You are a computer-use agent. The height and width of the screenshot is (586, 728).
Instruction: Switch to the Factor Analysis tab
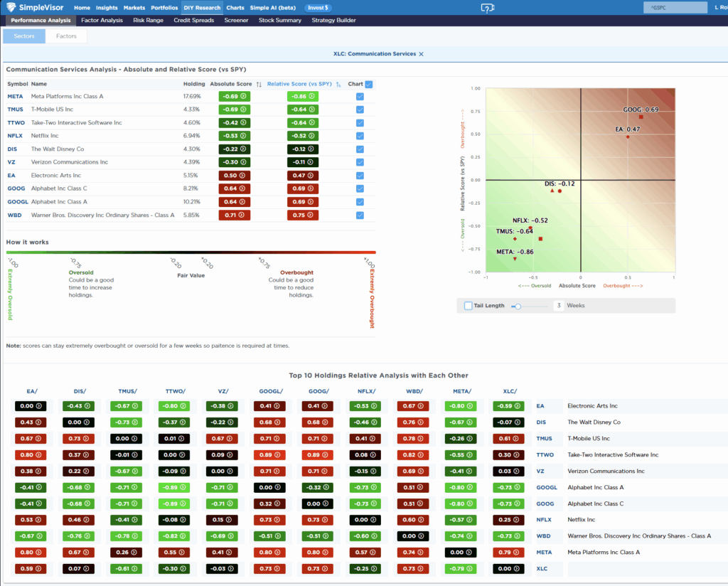(x=102, y=21)
